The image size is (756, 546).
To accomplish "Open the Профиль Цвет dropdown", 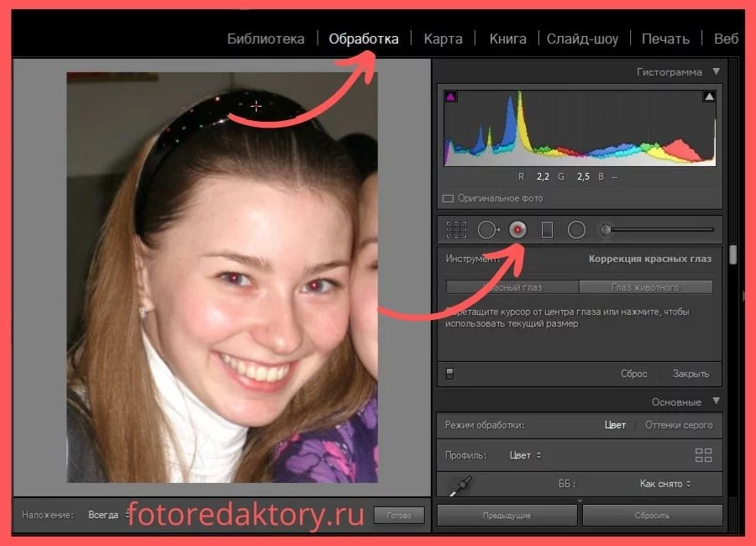I will click(526, 455).
